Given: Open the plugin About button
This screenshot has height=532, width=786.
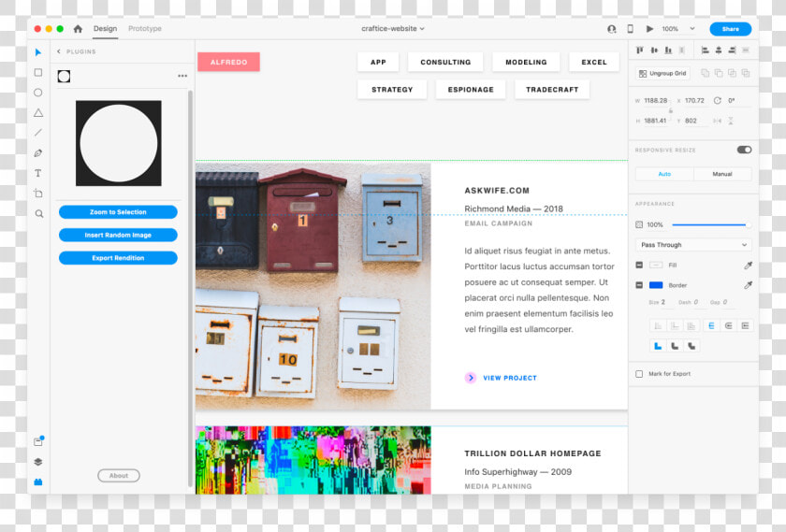Looking at the screenshot, I should (119, 475).
